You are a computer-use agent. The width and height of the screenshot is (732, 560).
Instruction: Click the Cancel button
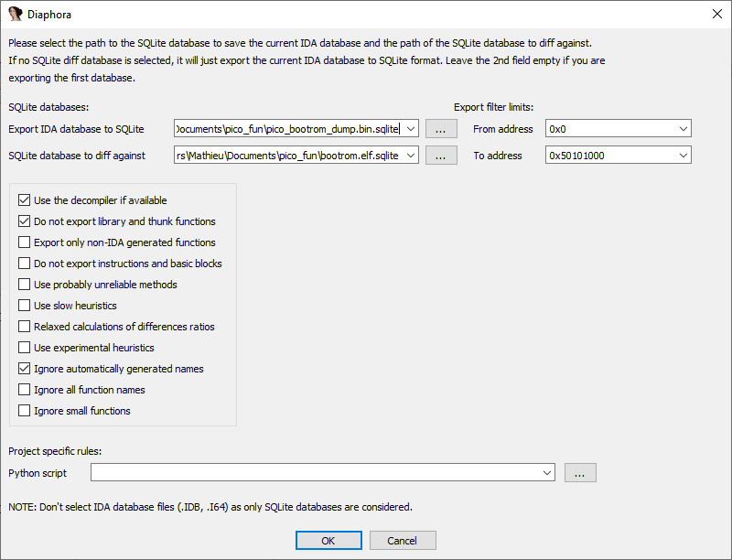pos(402,541)
